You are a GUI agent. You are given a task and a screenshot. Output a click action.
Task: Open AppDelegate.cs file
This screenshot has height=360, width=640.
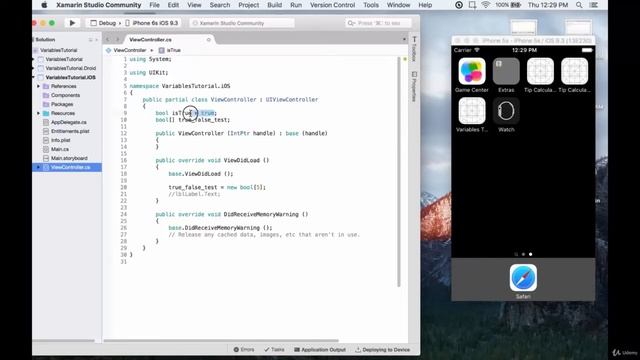coord(68,122)
